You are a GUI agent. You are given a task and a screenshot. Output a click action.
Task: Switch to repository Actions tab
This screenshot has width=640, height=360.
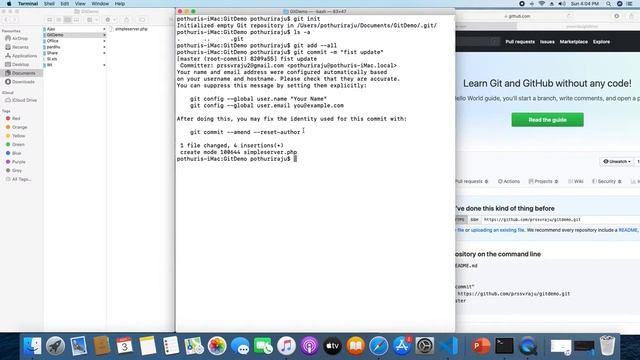[x=509, y=181]
